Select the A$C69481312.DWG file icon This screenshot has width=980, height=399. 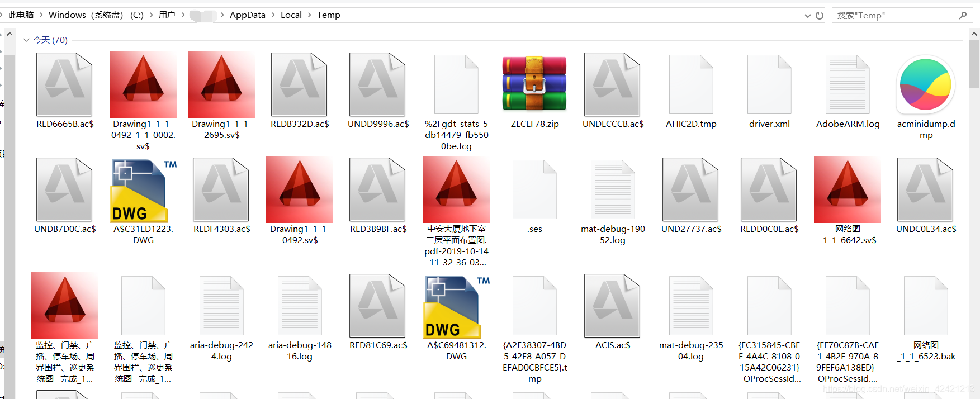tap(456, 307)
